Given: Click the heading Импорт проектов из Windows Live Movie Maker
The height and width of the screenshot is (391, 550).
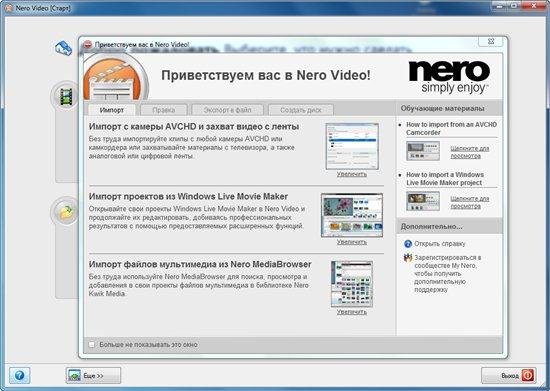Looking at the screenshot, I should tap(188, 196).
